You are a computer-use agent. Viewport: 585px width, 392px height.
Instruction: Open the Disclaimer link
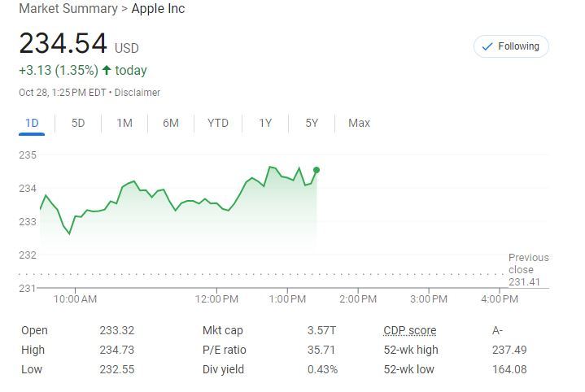coord(138,93)
